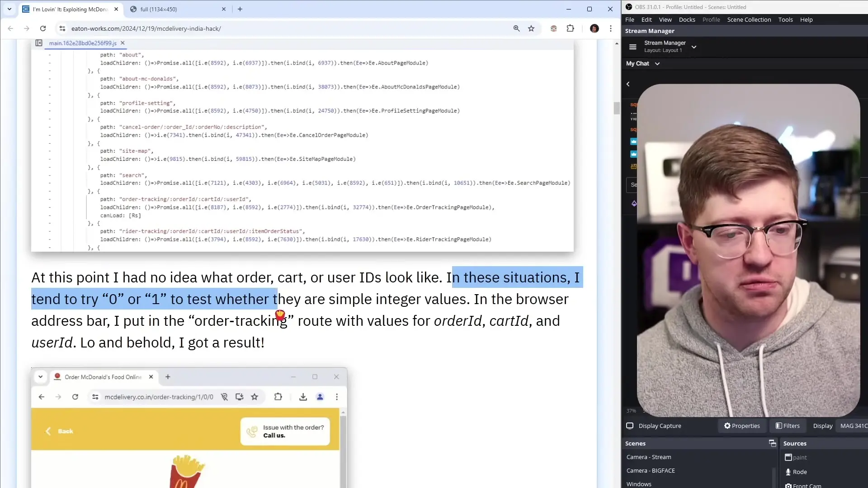Viewport: 868px width, 488px height.
Task: Open the Display MAG 341C dropdown
Action: point(852,426)
